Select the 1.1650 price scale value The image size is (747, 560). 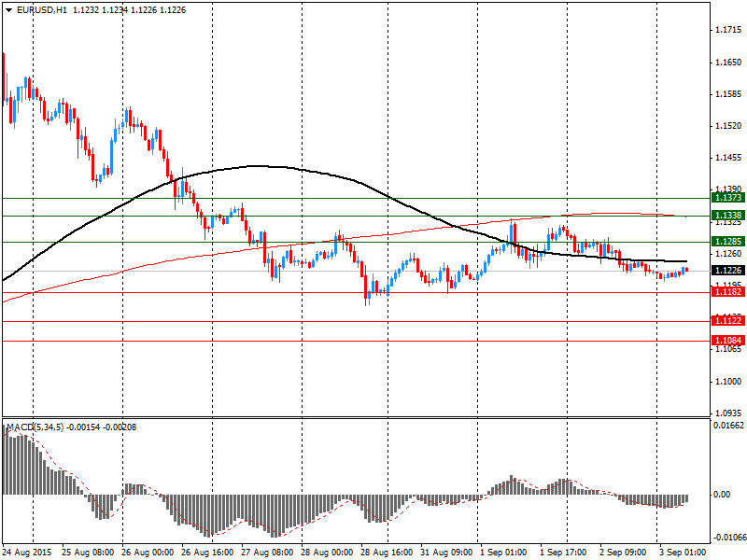(x=728, y=63)
